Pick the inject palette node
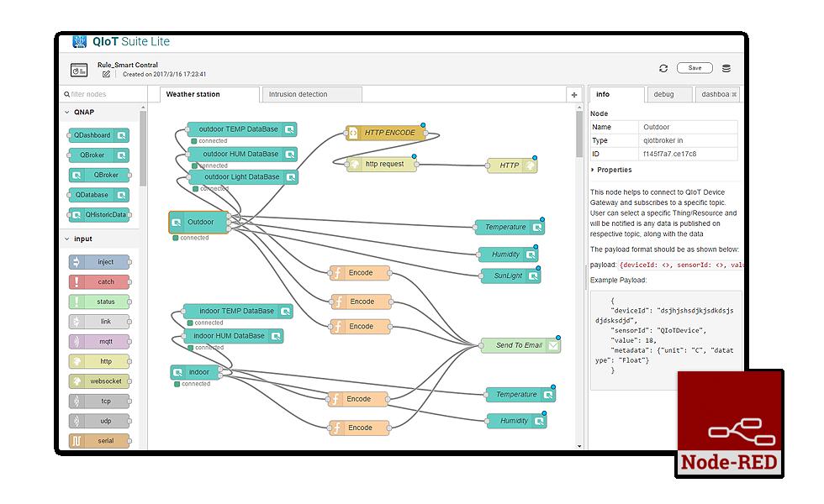Screen dimensions: 824x504 (x=99, y=262)
